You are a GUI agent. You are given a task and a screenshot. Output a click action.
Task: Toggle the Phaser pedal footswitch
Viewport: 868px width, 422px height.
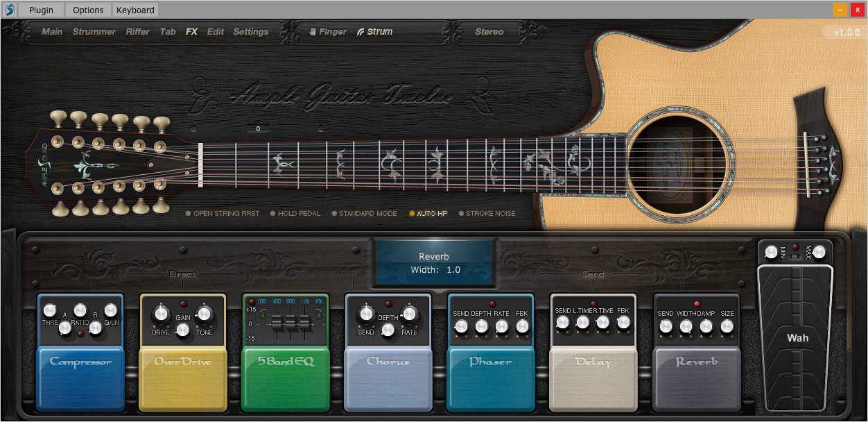coord(491,379)
